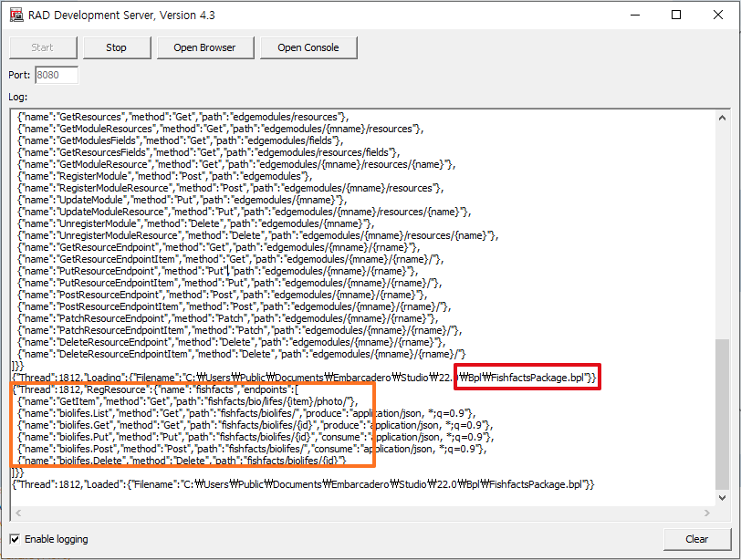Close the RAD Development Server window
The width and height of the screenshot is (741, 560).
click(x=718, y=16)
